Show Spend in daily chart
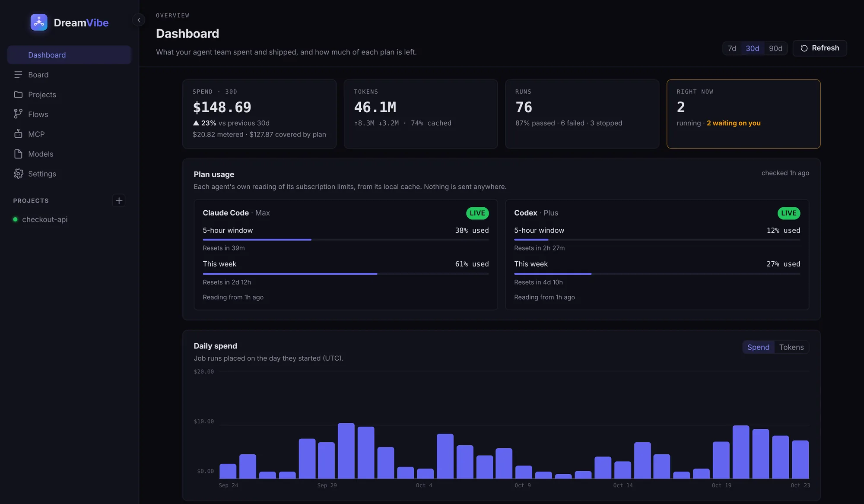864x504 pixels. [x=758, y=347]
